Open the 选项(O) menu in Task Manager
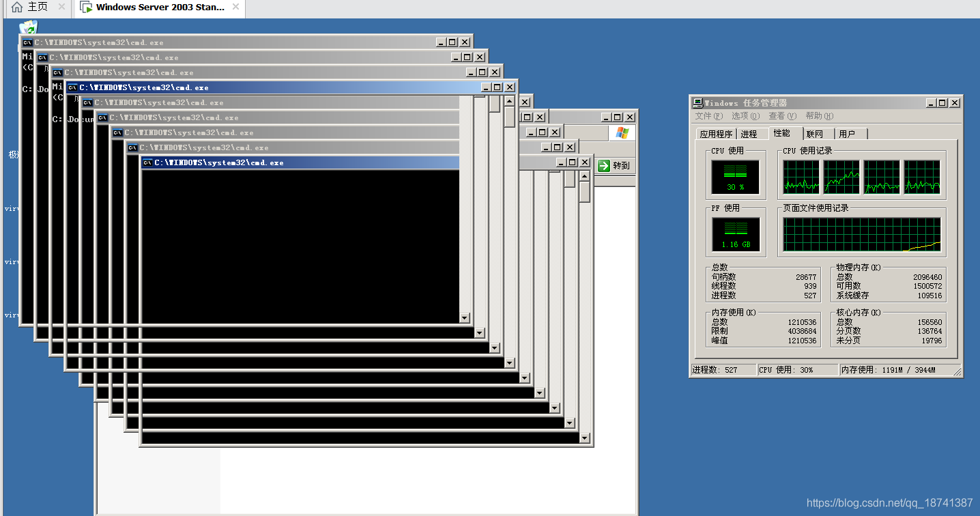Image resolution: width=980 pixels, height=516 pixels. point(745,116)
